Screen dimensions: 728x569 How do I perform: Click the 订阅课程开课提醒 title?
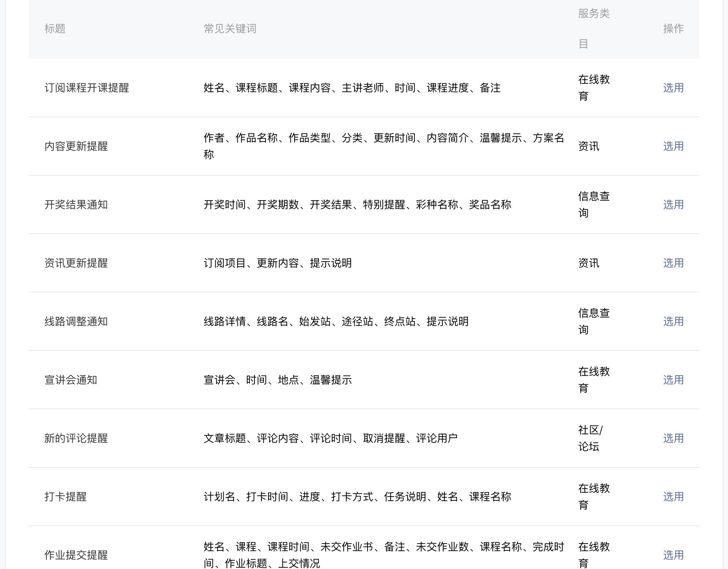(86, 88)
